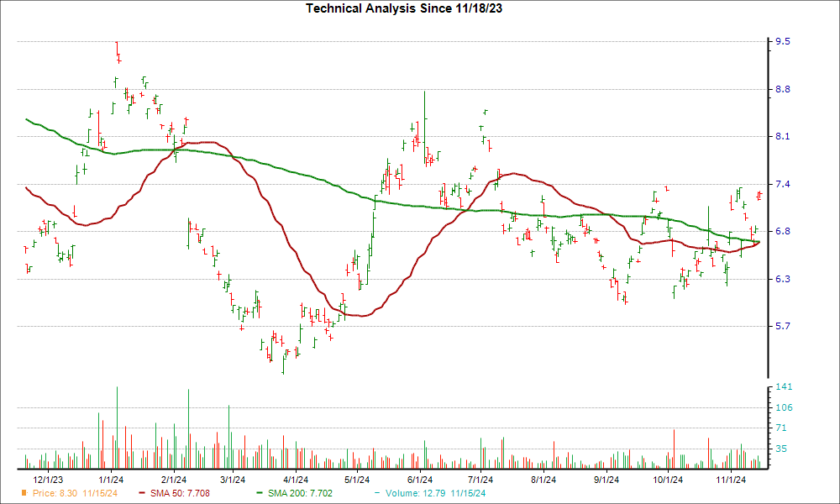Select the 6/1/24 date label
The height and width of the screenshot is (504, 840).
point(419,480)
